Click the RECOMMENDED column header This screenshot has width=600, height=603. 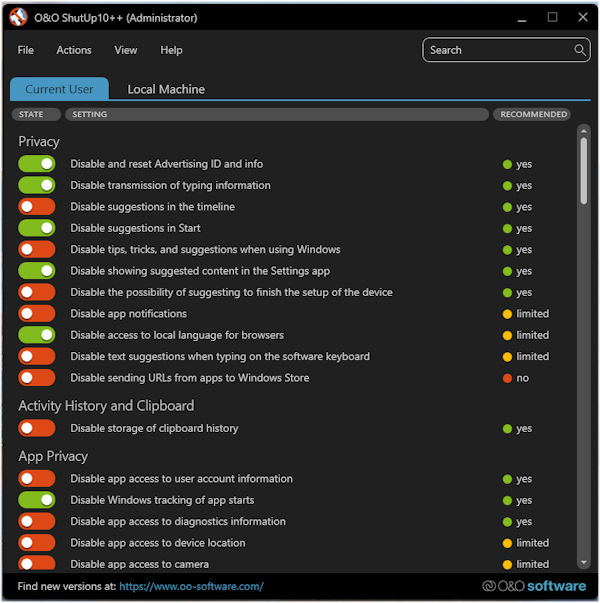pos(532,114)
